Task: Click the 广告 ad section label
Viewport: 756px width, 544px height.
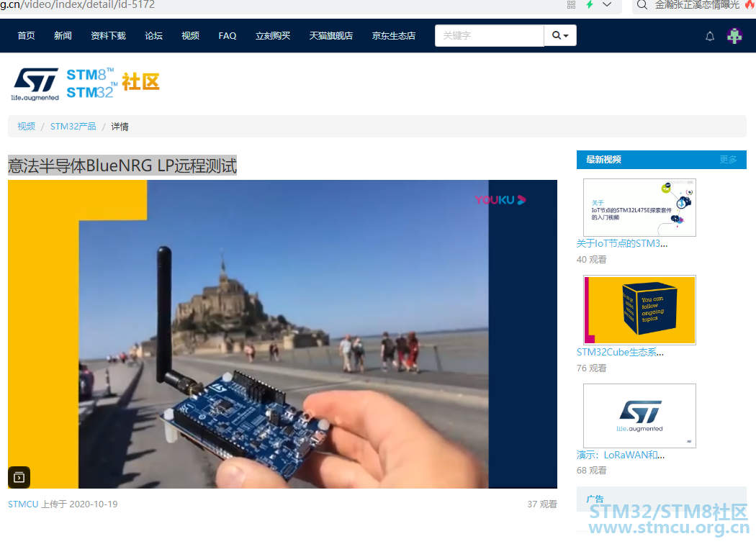Action: 595,499
